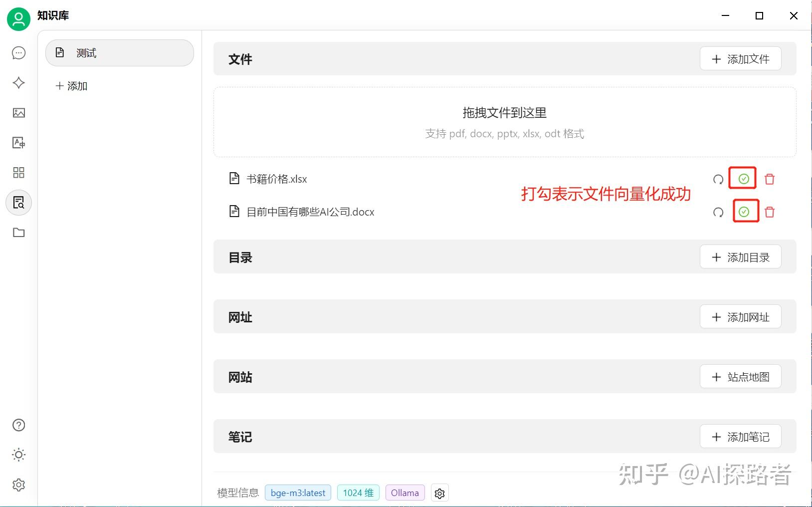Image resolution: width=812 pixels, height=507 pixels.
Task: Click the 添加文件 button
Action: point(740,59)
